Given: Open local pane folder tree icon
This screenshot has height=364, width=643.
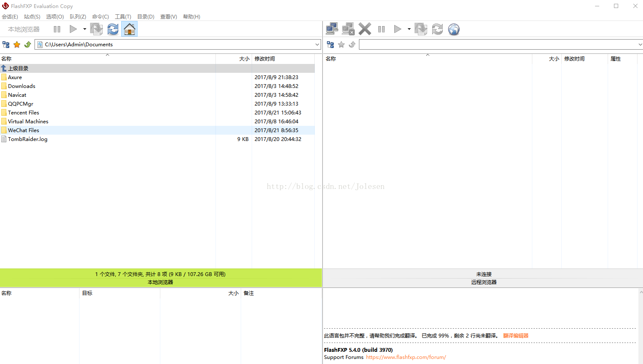Looking at the screenshot, I should 6,45.
